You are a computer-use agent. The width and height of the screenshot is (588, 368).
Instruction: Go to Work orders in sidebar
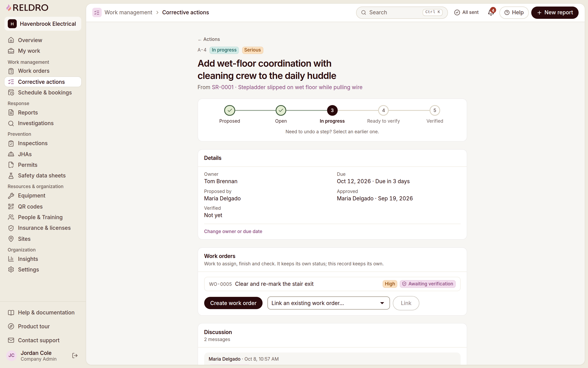pos(43,71)
